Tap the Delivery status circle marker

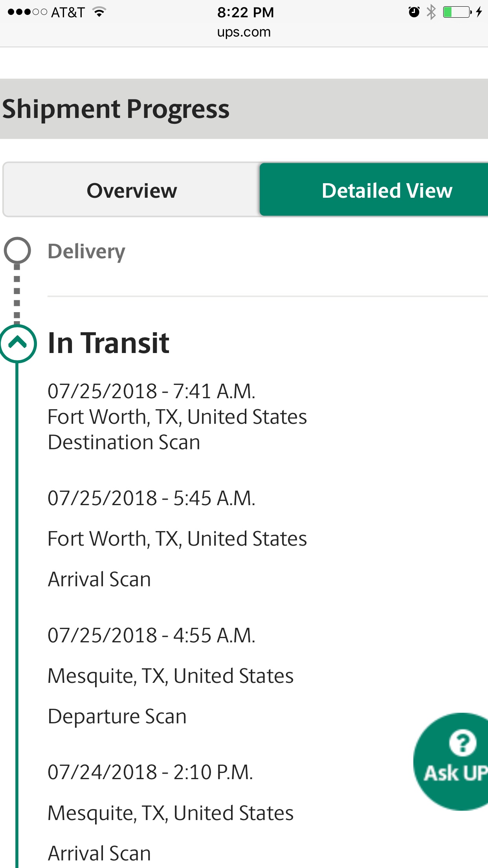tap(17, 250)
